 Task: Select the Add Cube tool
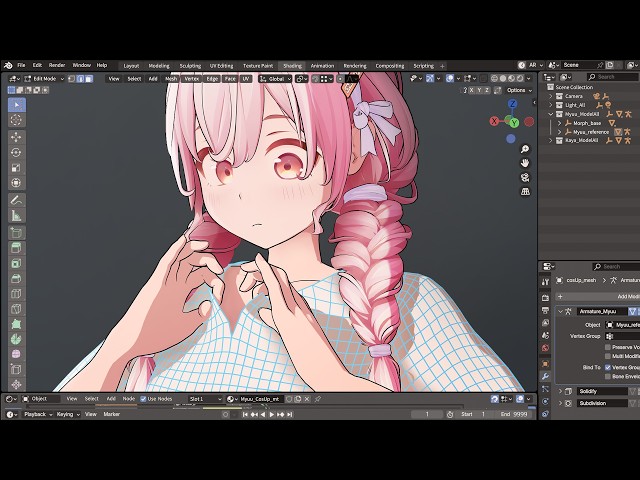click(x=17, y=233)
